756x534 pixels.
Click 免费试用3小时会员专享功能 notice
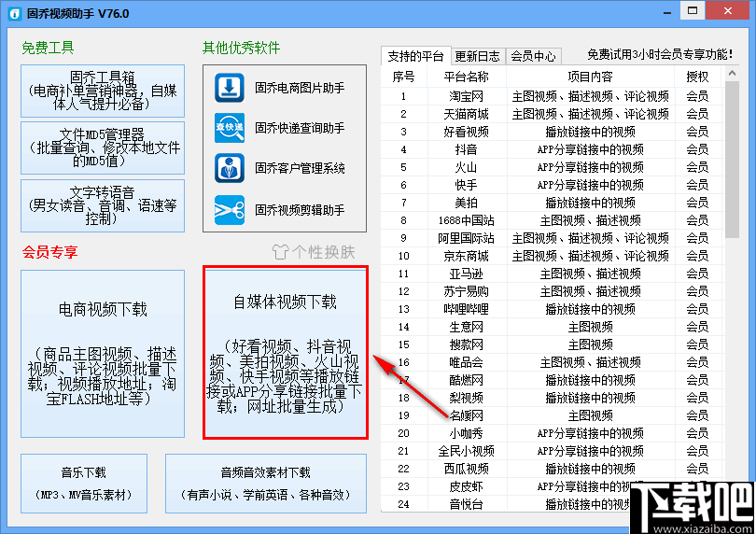click(660, 54)
